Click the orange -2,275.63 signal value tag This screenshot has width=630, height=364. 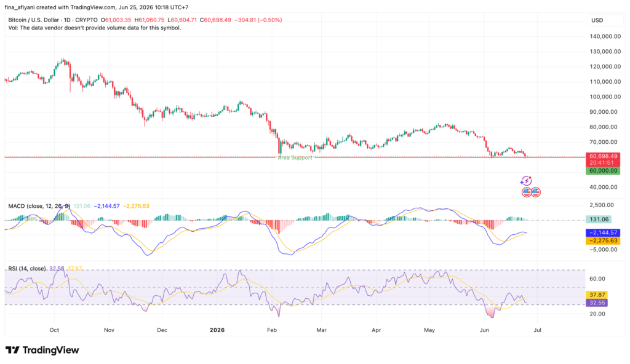603,240
